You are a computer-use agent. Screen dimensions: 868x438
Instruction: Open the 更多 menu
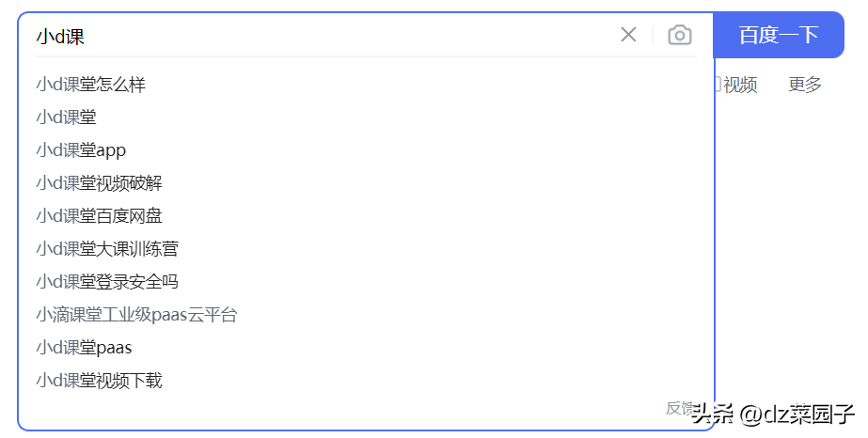coord(805,85)
